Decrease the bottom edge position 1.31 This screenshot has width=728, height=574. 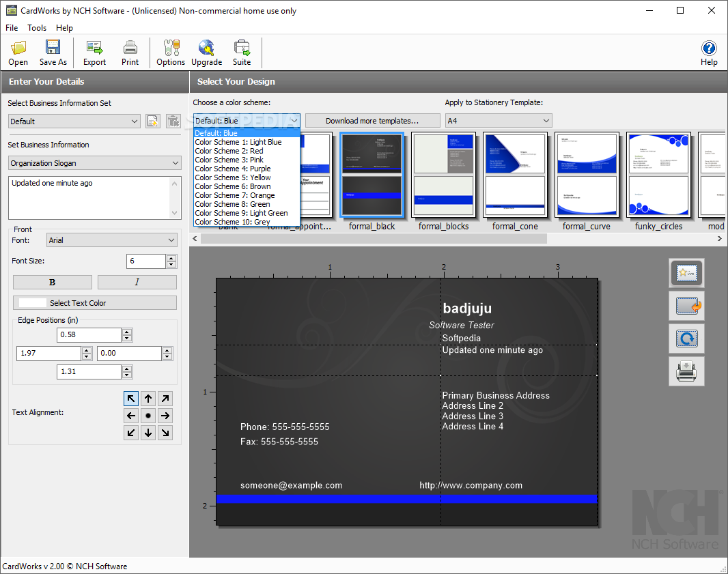point(127,375)
